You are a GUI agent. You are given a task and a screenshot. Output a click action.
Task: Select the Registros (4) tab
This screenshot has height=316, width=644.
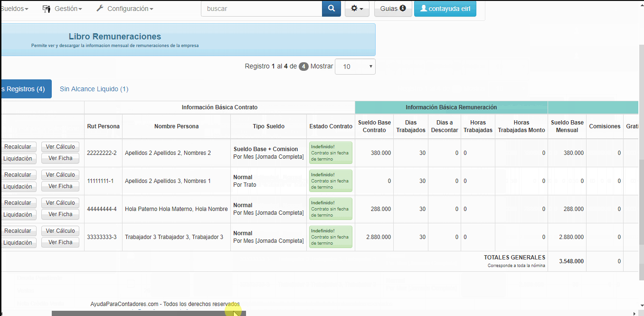25,89
